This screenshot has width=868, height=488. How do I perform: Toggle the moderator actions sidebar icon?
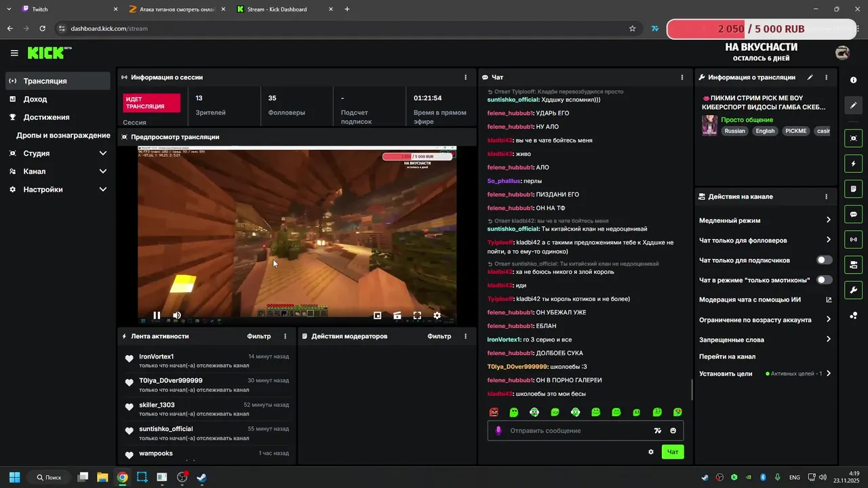[x=853, y=264]
